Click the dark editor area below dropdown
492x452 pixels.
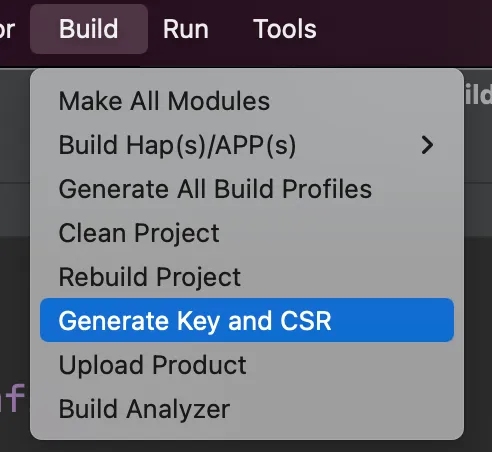[246, 446]
